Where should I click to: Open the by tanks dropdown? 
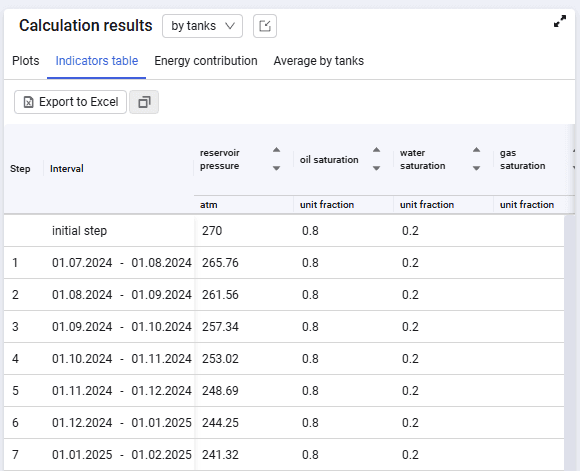[x=202, y=26]
